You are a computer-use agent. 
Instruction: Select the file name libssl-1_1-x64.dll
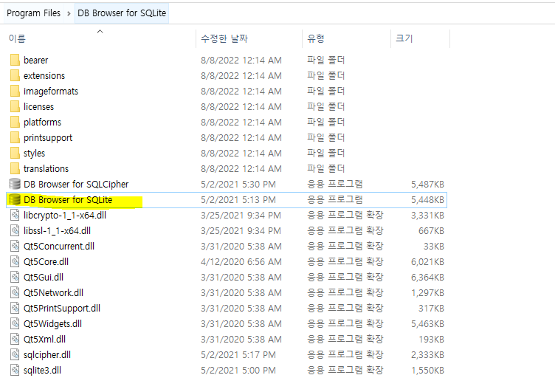pos(57,231)
